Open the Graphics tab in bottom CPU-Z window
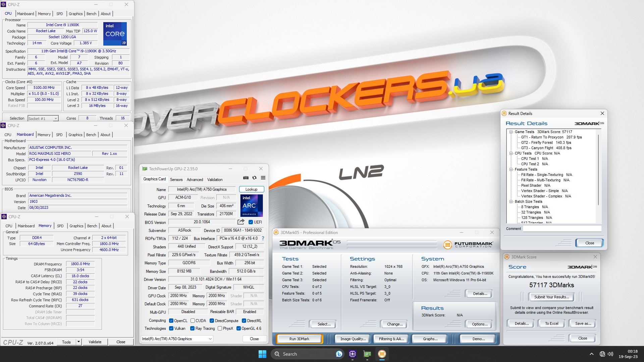 [x=76, y=226]
